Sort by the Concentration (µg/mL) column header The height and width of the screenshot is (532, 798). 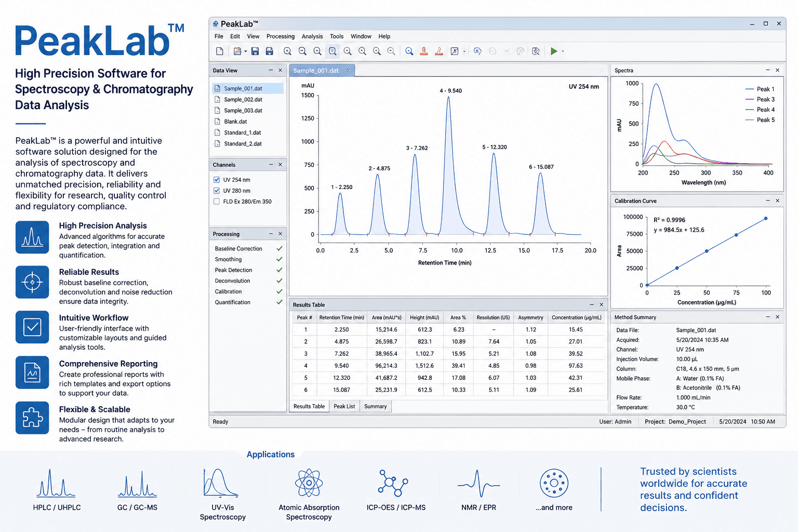coord(576,317)
